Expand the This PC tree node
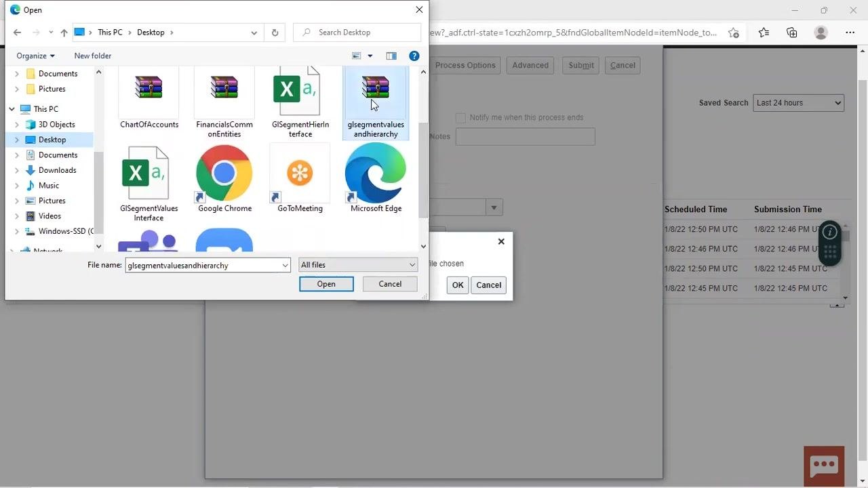This screenshot has height=488, width=868. click(12, 109)
